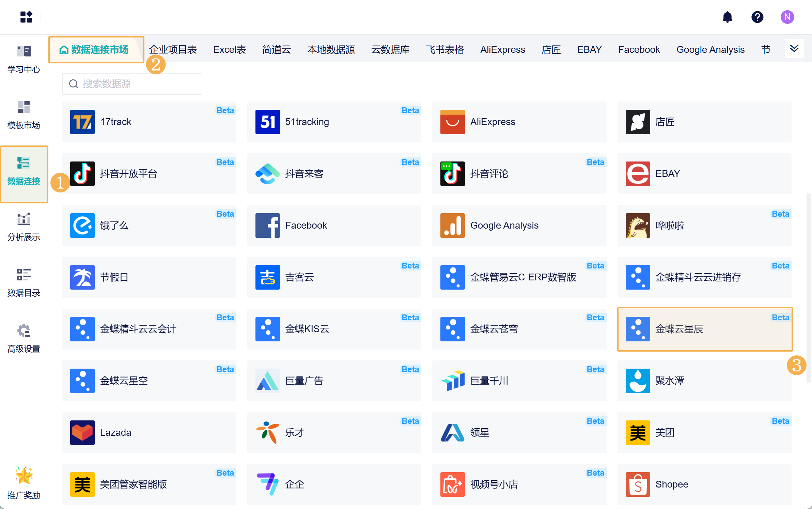The height and width of the screenshot is (509, 812).
Task: Go to 模板市场 sidebar item
Action: 24,115
